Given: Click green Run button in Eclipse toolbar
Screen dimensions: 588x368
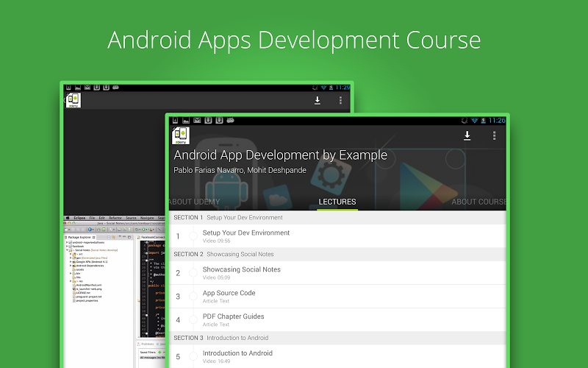Looking at the screenshot, I should 143,230.
